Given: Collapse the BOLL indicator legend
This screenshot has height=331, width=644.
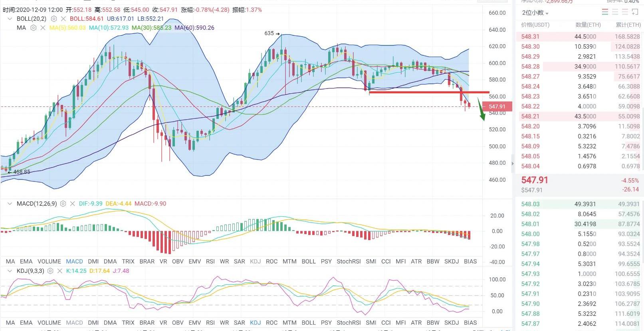Looking at the screenshot, I should click(10, 19).
